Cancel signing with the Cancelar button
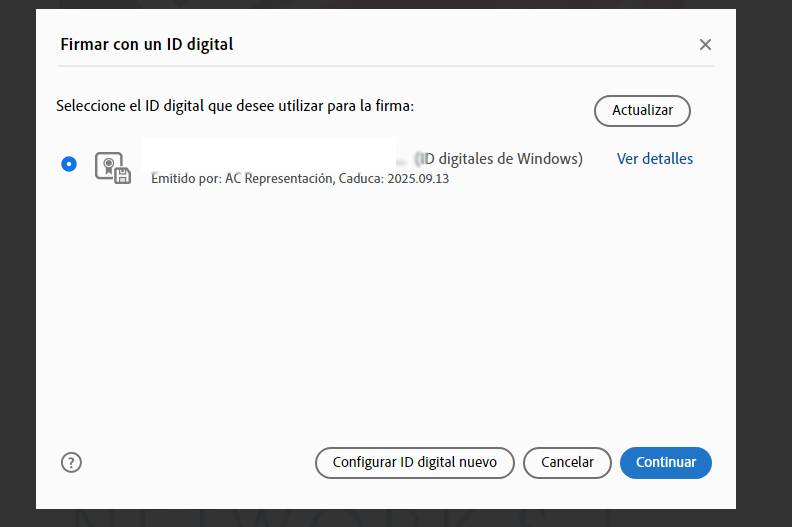Screen dimensions: 792x527 click(x=567, y=462)
